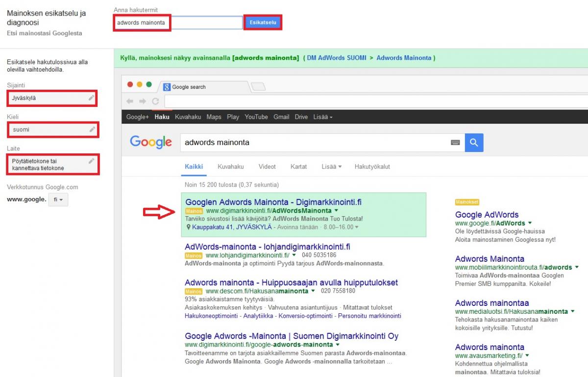Select Haku in the black bar

(162, 117)
